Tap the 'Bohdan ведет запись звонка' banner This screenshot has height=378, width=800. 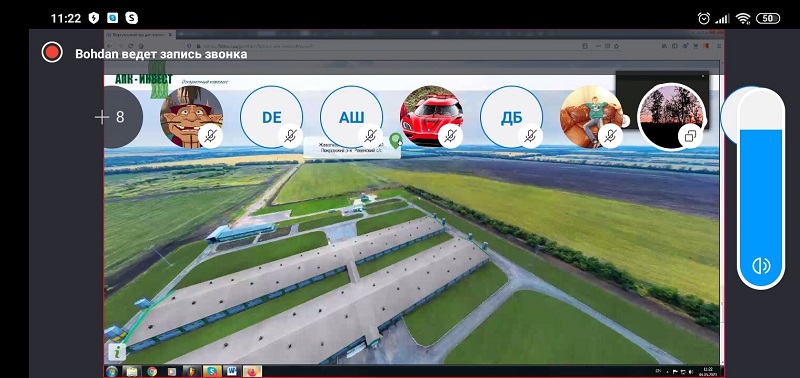pos(161,54)
